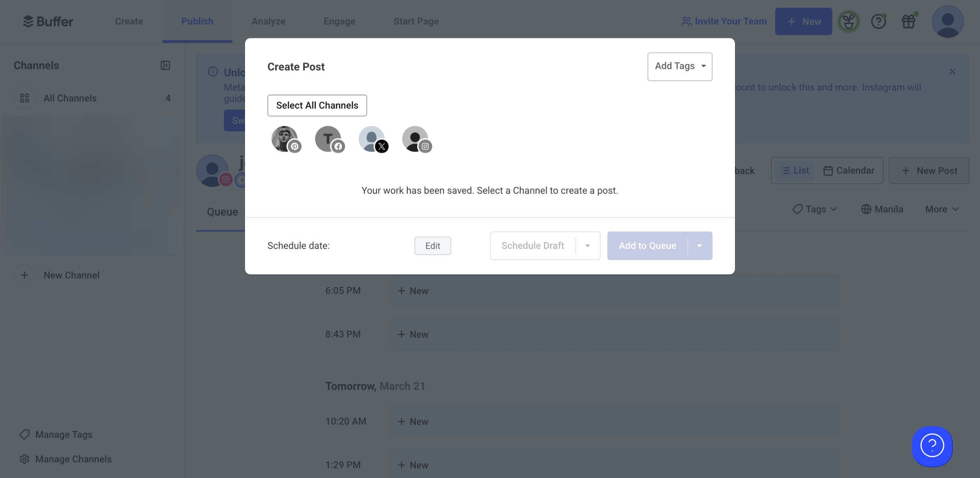Open the user profile avatar menu
The image size is (980, 478).
pyautogui.click(x=947, y=21)
